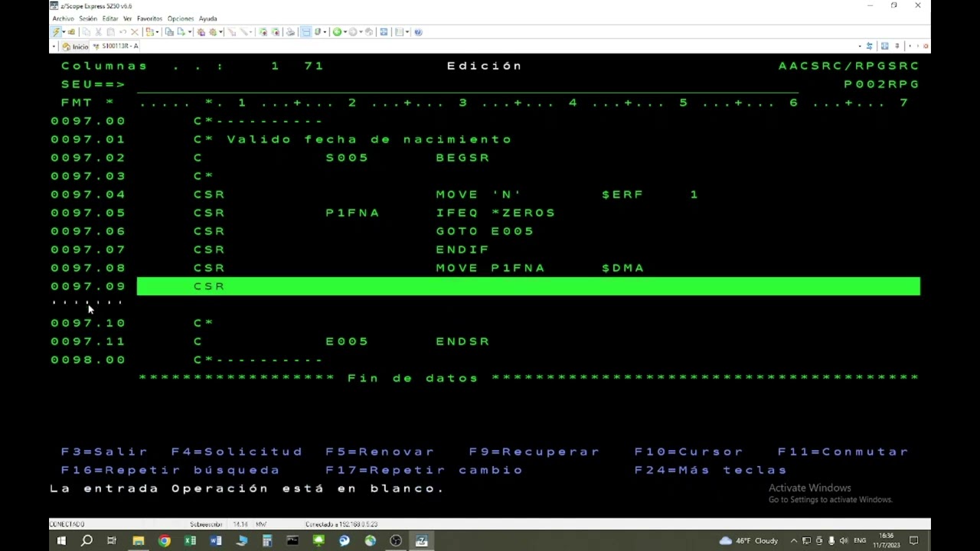This screenshot has width=980, height=551.
Task: Click sequence number 0097.05
Action: click(88, 213)
